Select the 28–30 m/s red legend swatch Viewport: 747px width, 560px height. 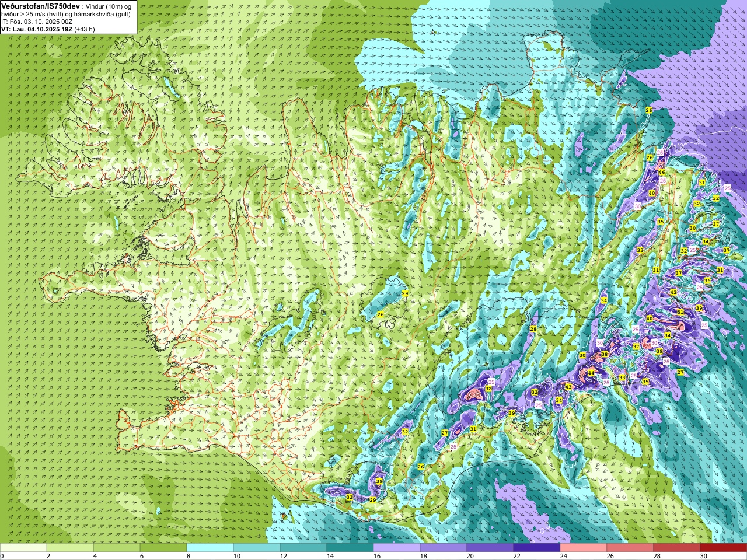[x=677, y=547]
